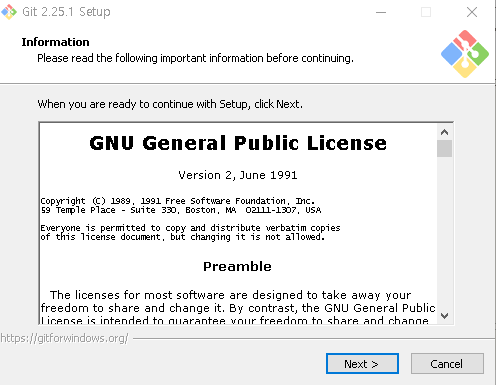Click the Preamble heading in the license
Image resolution: width=496 pixels, height=385 pixels.
(x=237, y=266)
